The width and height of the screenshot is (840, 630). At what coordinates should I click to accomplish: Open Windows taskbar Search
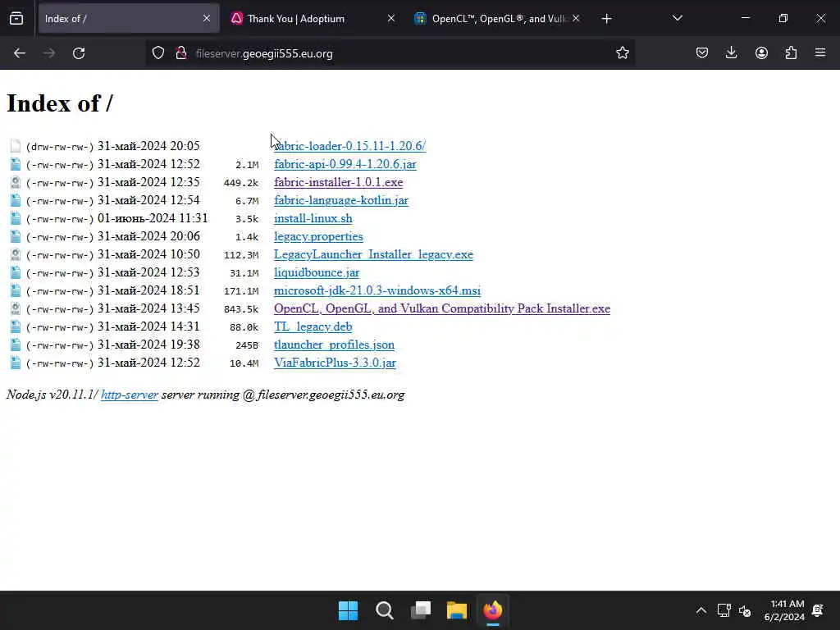(384, 610)
